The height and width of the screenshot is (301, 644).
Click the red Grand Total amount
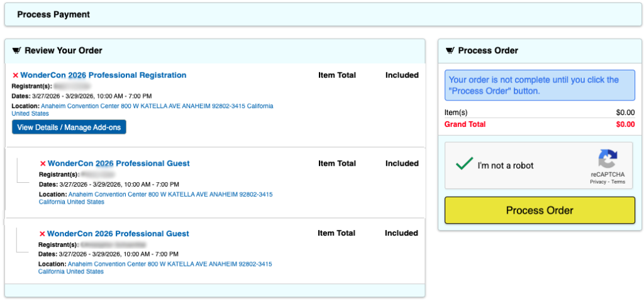[625, 124]
